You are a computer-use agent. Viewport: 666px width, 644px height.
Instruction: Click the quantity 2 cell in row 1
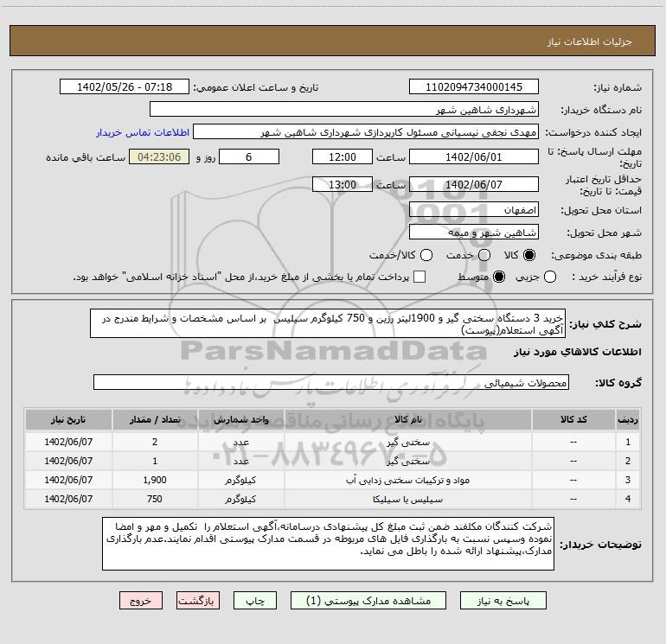coord(155,442)
